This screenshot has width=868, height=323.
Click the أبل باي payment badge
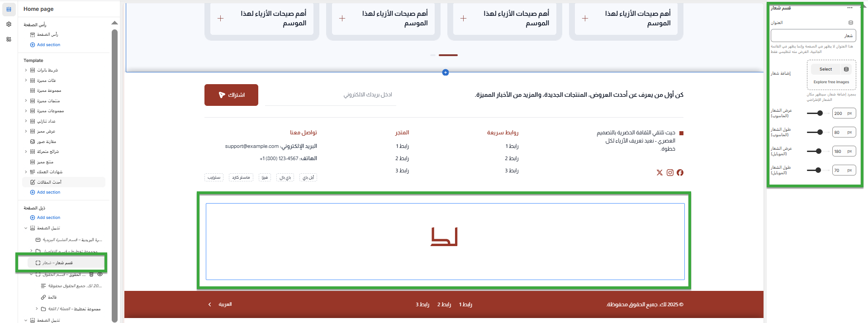308,177
